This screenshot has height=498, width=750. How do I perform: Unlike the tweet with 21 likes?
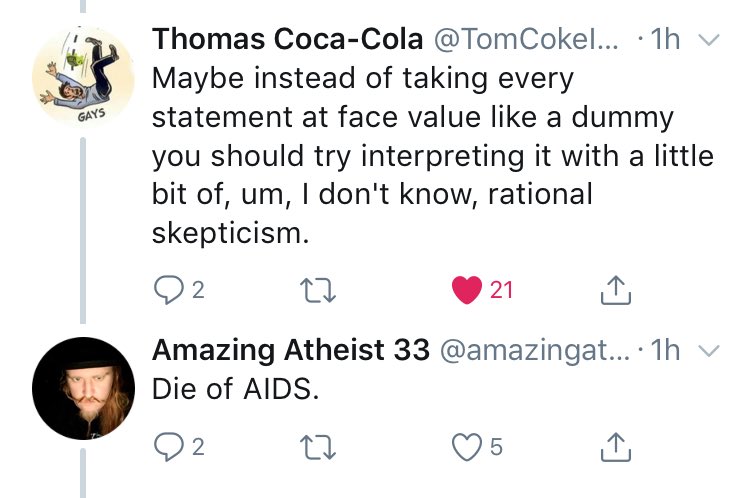(x=466, y=290)
